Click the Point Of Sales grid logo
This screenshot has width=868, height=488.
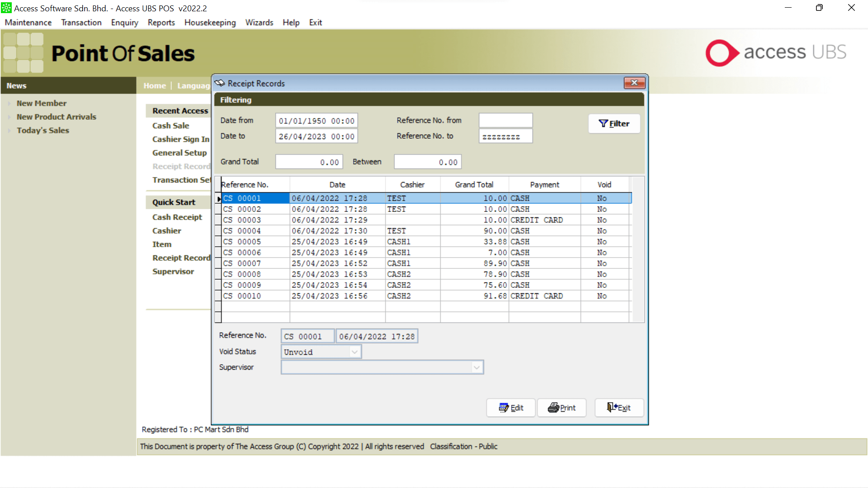[x=24, y=53]
